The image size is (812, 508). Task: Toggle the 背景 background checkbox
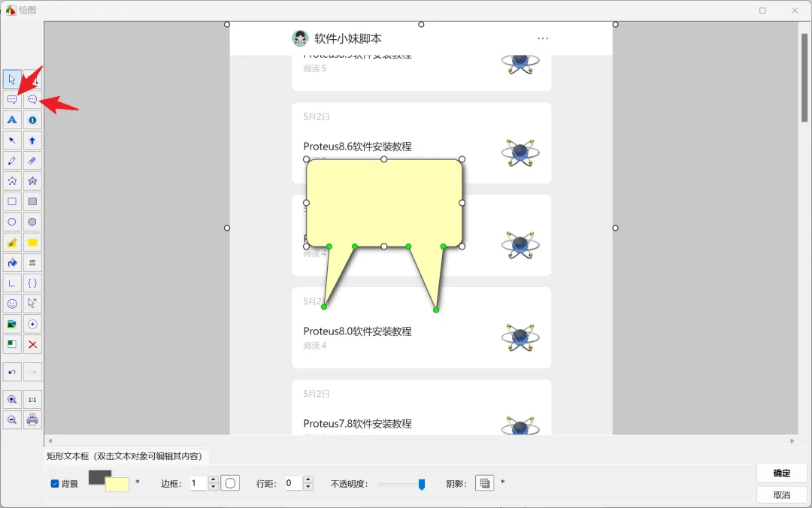tap(55, 484)
